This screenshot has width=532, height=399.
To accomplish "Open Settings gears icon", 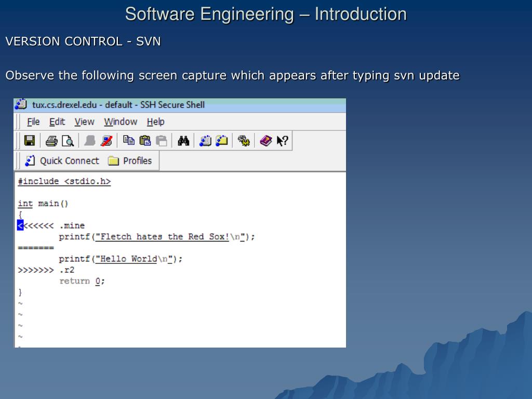I will click(x=244, y=140).
